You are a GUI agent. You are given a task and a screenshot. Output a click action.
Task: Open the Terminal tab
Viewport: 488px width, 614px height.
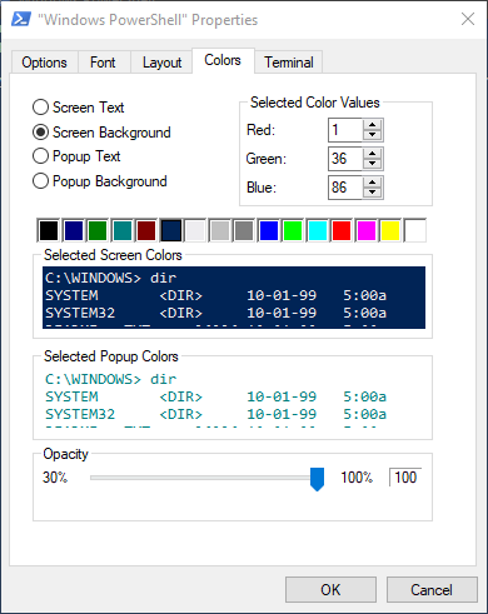tap(289, 62)
